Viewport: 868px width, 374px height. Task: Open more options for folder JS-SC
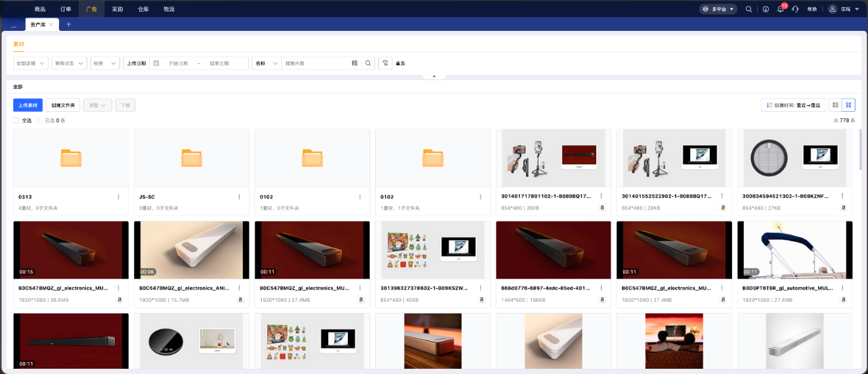pos(240,197)
